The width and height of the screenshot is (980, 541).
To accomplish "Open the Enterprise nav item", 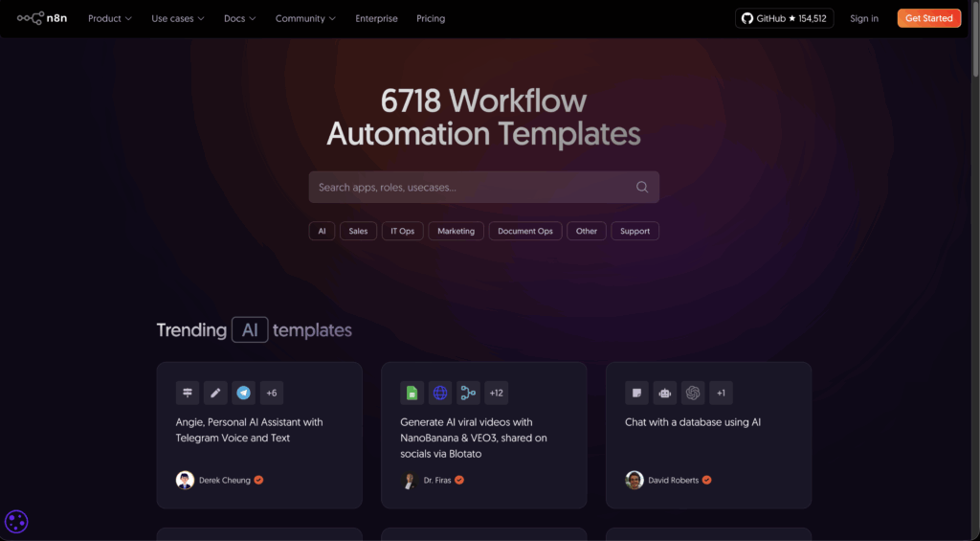I will point(376,18).
